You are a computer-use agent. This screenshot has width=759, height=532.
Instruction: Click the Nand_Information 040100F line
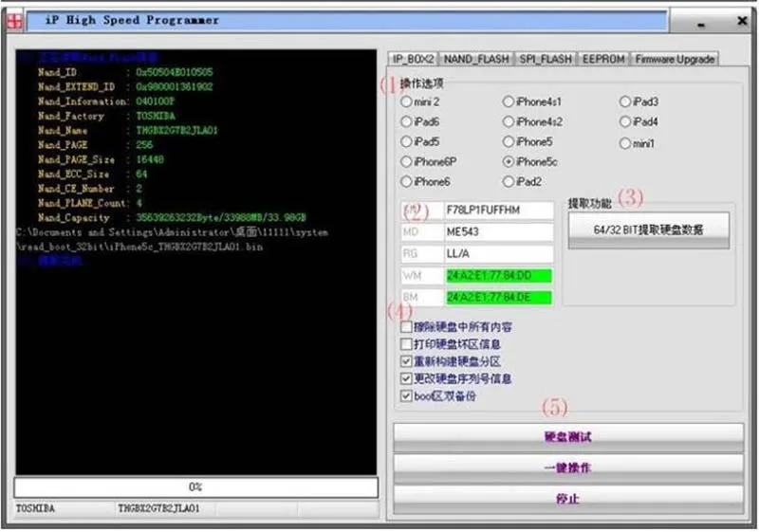click(106, 101)
